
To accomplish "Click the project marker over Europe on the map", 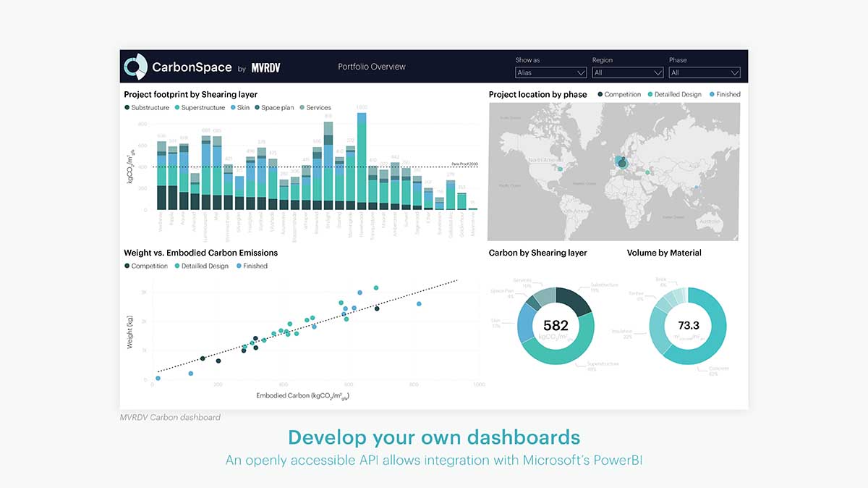I will (621, 161).
